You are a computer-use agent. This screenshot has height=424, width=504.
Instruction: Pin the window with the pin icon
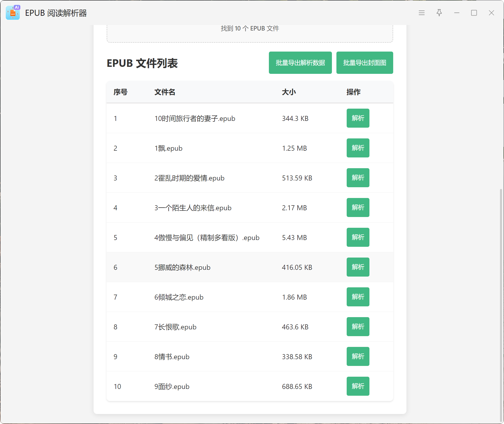click(439, 13)
